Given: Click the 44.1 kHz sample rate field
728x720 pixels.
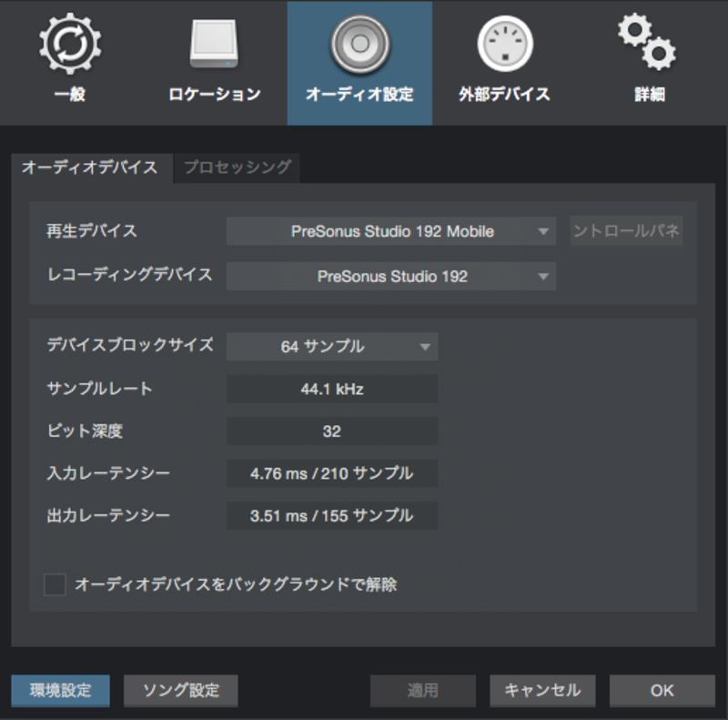Looking at the screenshot, I should coord(332,389).
